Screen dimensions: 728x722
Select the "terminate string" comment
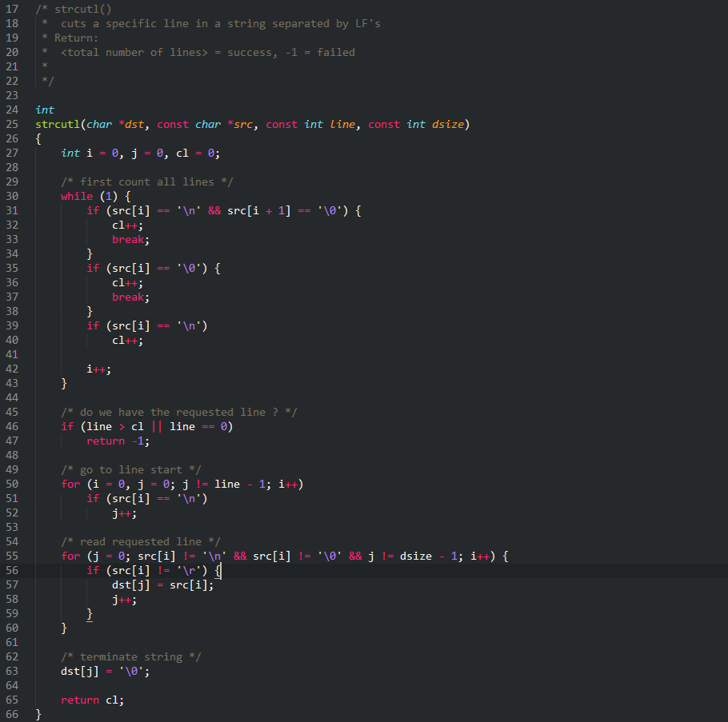pos(130,656)
